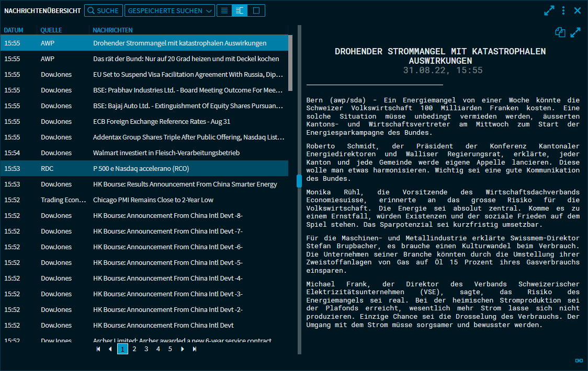Expand the article reading pane
588x371 pixels.
pyautogui.click(x=575, y=32)
